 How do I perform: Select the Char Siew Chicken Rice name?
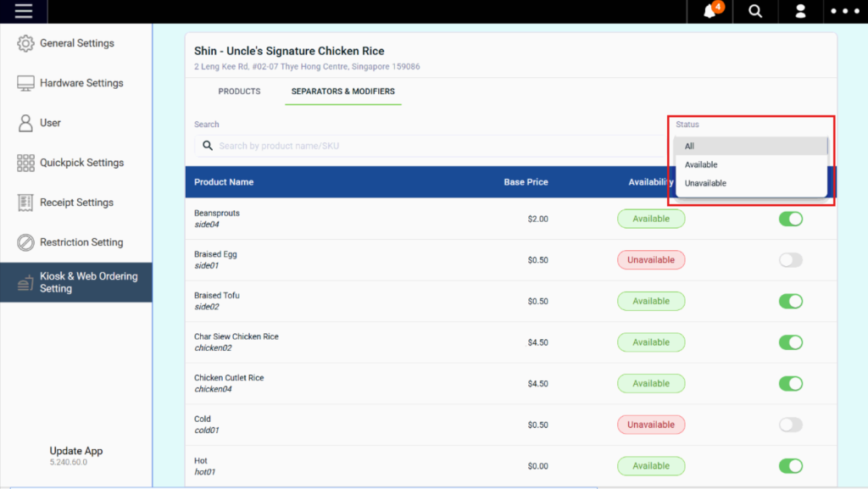tap(236, 336)
